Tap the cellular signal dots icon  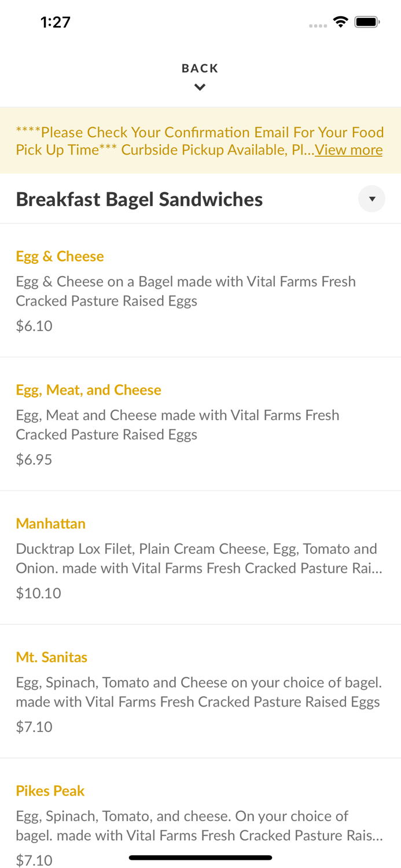[317, 25]
